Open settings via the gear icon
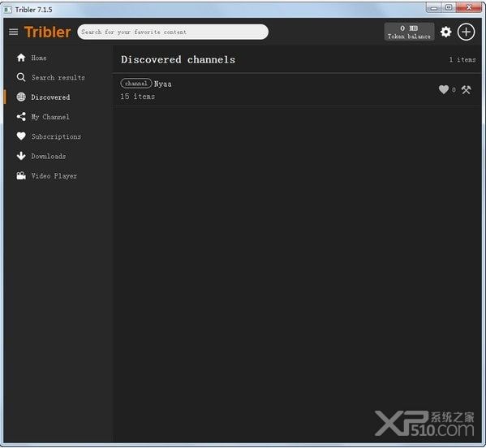The height and width of the screenshot is (448, 486). coord(445,32)
